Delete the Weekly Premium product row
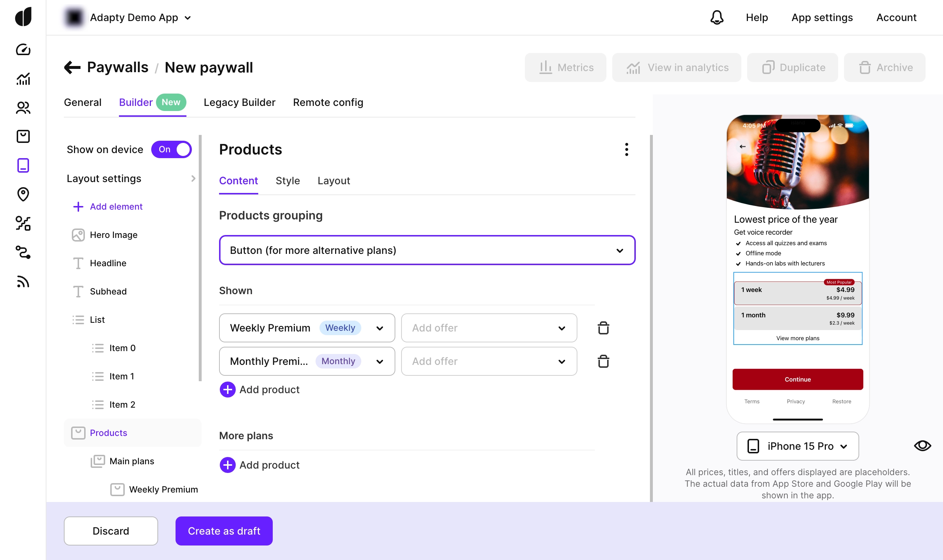 tap(603, 328)
